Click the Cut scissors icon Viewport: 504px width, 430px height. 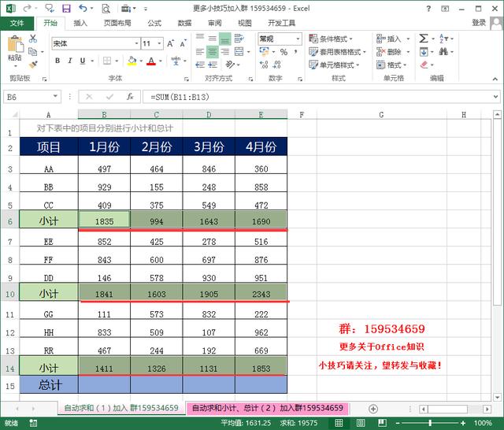click(x=33, y=39)
